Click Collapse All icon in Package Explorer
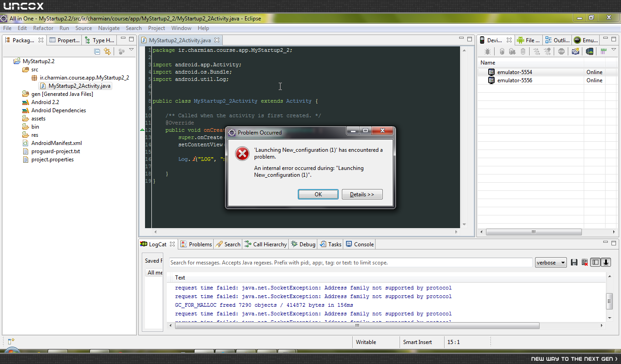 pos(97,51)
